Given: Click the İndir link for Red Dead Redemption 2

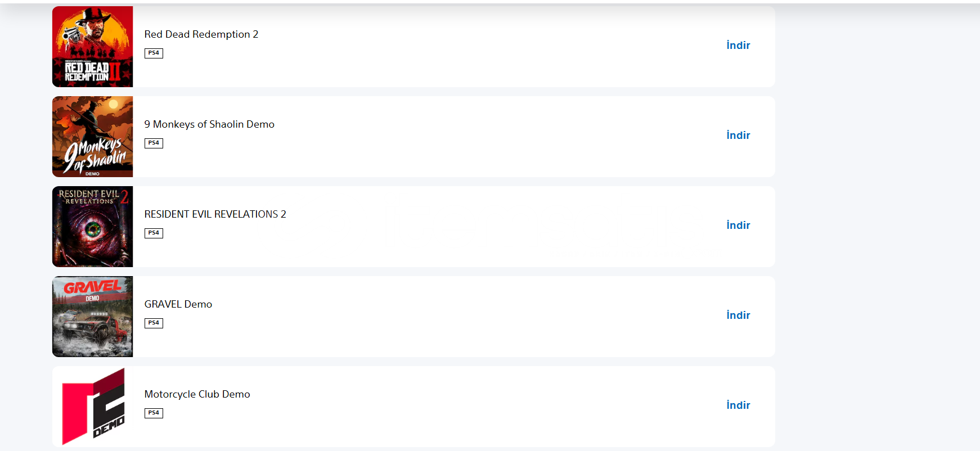Looking at the screenshot, I should pyautogui.click(x=738, y=46).
